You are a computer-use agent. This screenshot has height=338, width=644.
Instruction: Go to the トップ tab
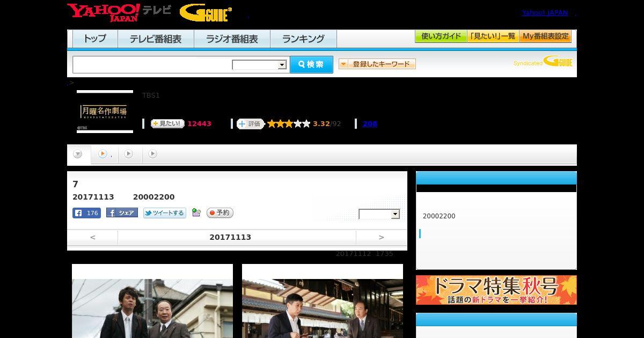95,39
